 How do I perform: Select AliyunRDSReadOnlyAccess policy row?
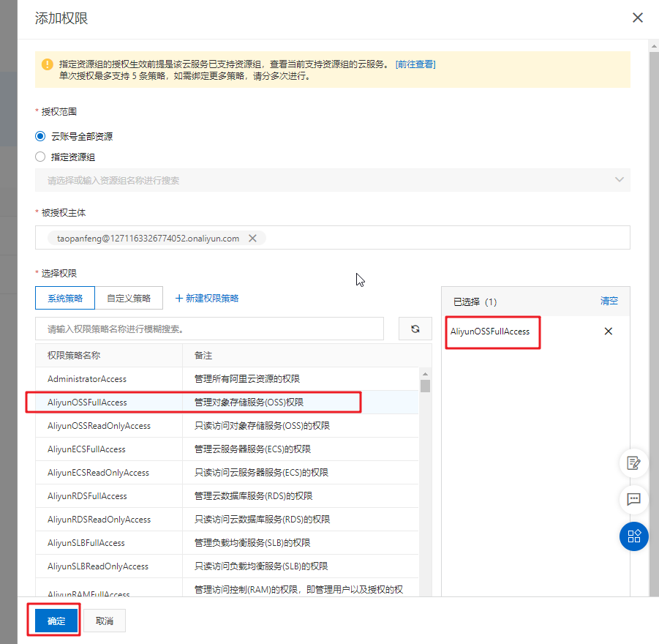point(227,520)
